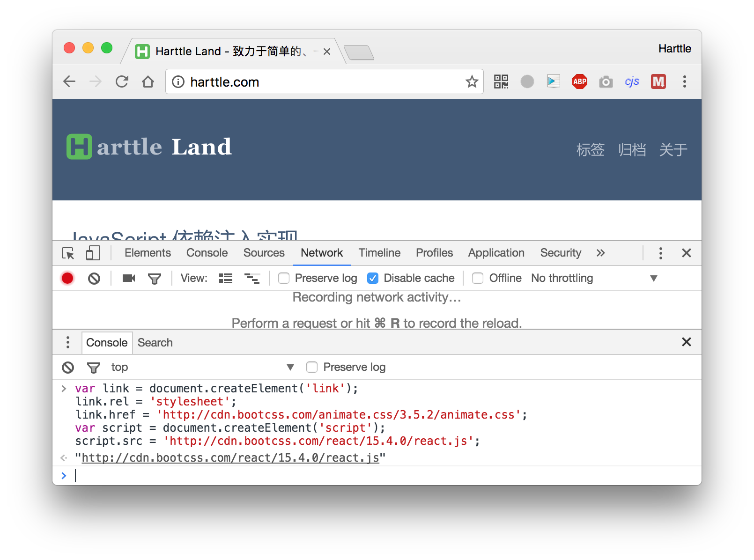Image resolution: width=754 pixels, height=560 pixels.
Task: Clear the console messages
Action: point(67,367)
